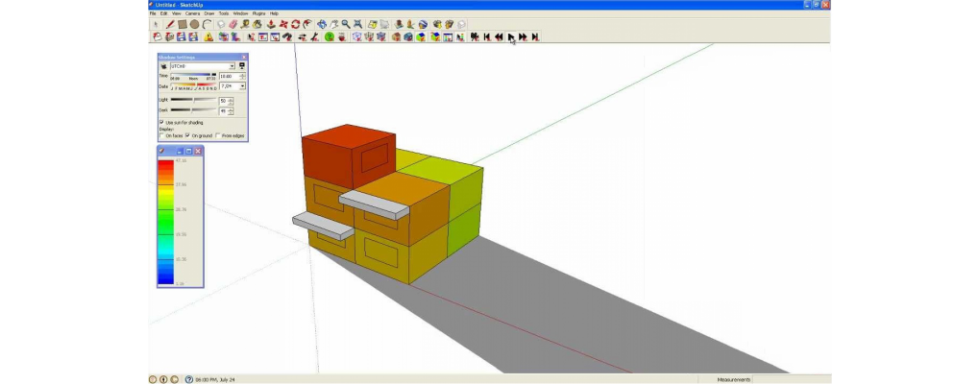The image size is (980, 384).
Task: Open the Window menu
Action: (x=240, y=13)
